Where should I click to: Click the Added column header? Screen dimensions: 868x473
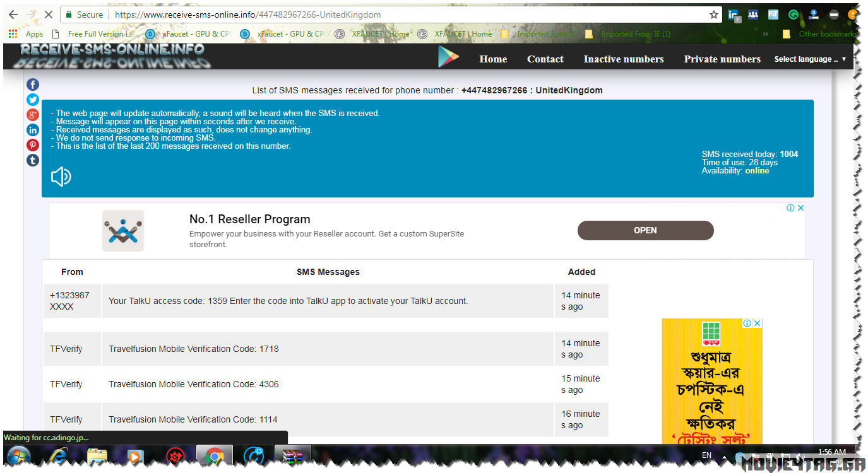point(581,272)
